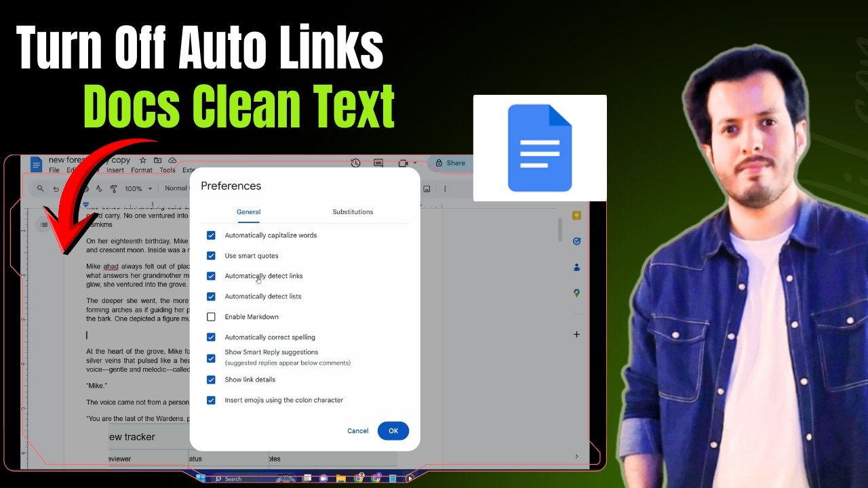
Task: Undo the last edit
Action: tap(56, 188)
